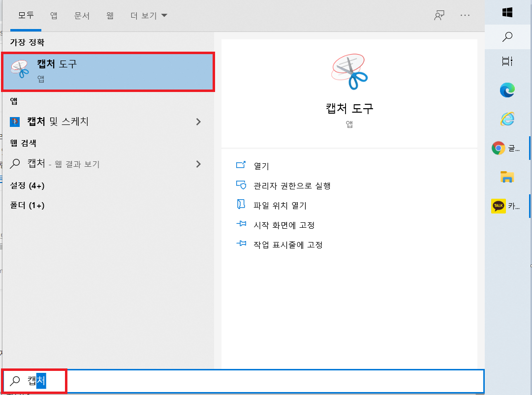Open the feedback person icon
This screenshot has width=532, height=395.
439,15
